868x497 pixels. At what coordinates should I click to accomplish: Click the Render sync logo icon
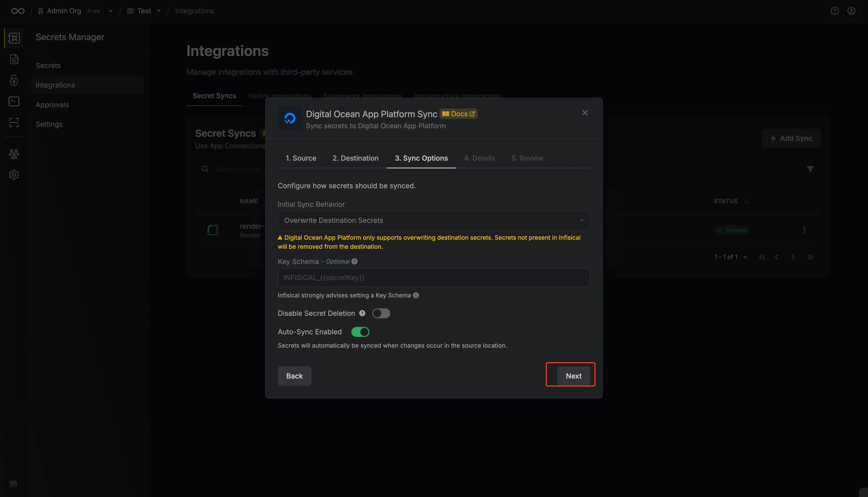[213, 230]
